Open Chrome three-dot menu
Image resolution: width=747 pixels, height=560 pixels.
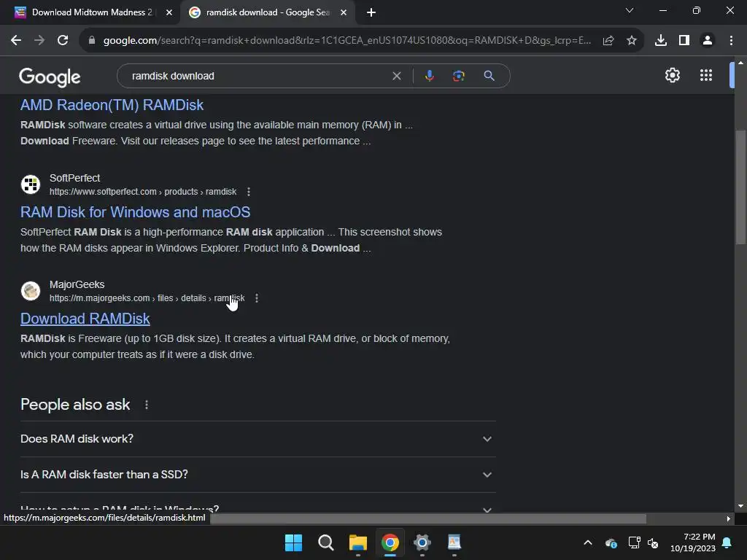731,41
